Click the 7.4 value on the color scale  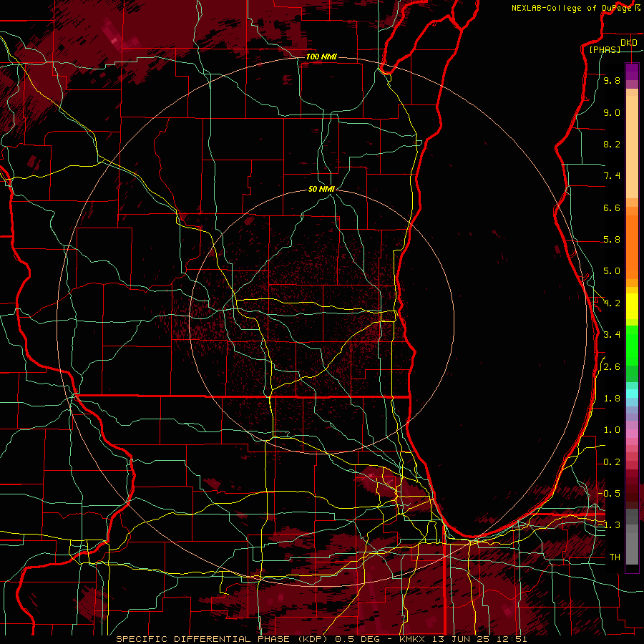click(612, 176)
